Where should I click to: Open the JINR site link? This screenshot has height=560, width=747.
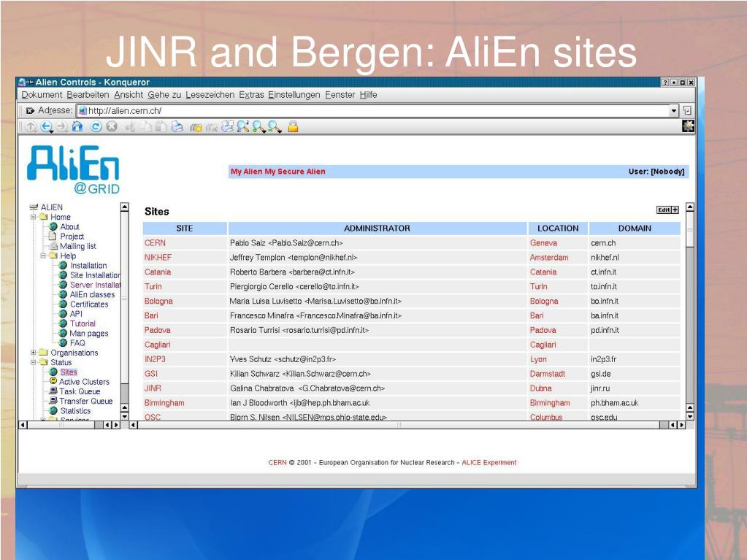(x=153, y=388)
